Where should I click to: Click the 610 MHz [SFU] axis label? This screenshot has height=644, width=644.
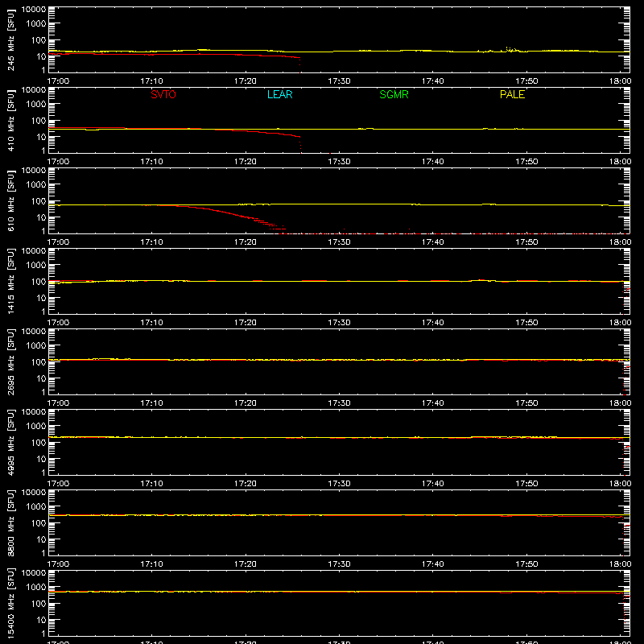(10, 201)
